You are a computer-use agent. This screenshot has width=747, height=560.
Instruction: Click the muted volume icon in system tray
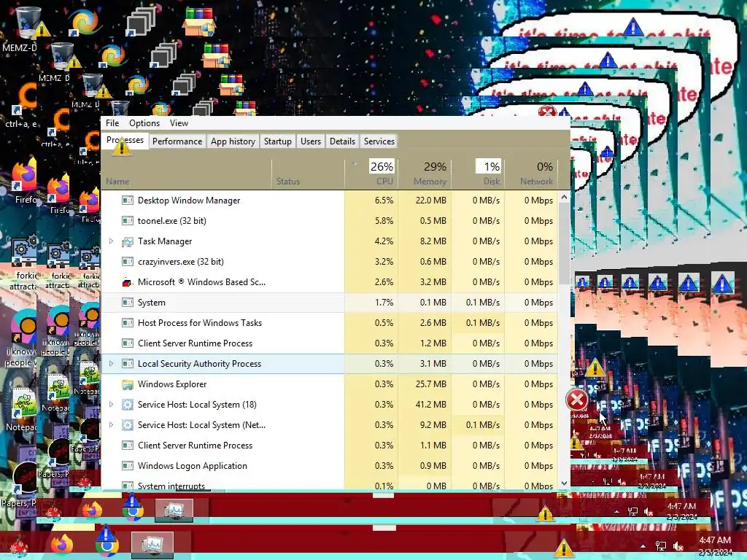(x=678, y=546)
